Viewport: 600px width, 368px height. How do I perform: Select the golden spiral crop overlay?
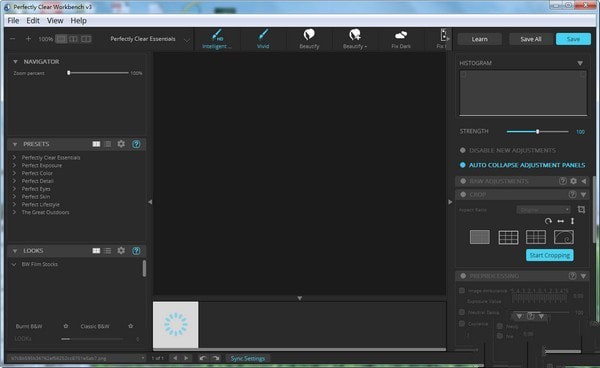tap(564, 237)
